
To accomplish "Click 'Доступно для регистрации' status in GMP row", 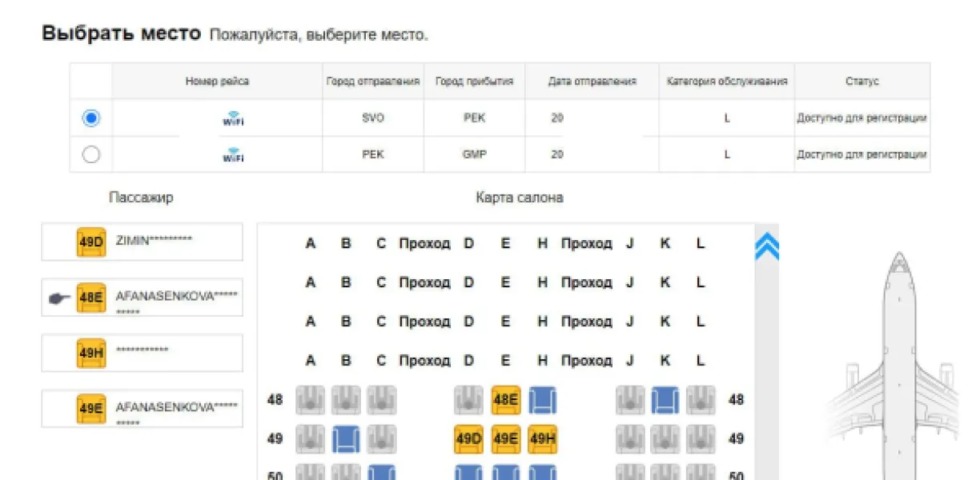I will [x=862, y=154].
